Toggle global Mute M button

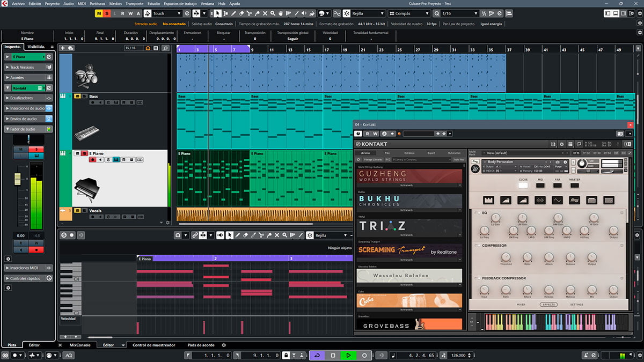100,13
